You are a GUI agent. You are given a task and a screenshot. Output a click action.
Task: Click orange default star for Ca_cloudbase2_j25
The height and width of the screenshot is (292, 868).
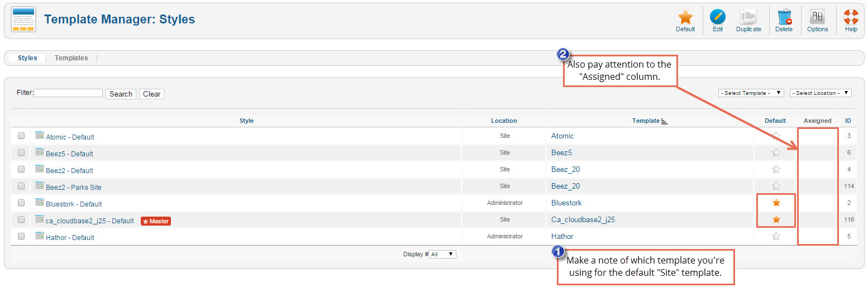pyautogui.click(x=775, y=219)
